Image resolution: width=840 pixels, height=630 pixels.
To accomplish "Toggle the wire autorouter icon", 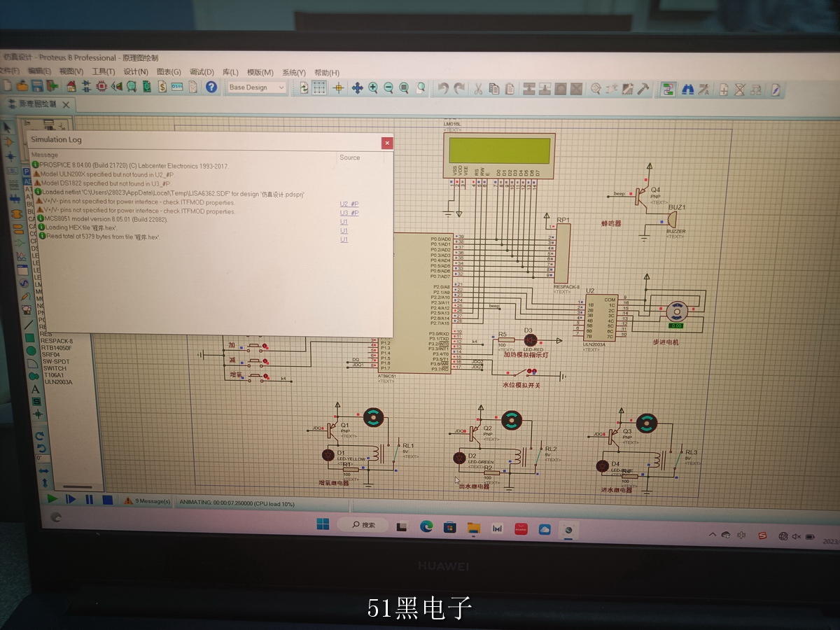I will point(668,89).
